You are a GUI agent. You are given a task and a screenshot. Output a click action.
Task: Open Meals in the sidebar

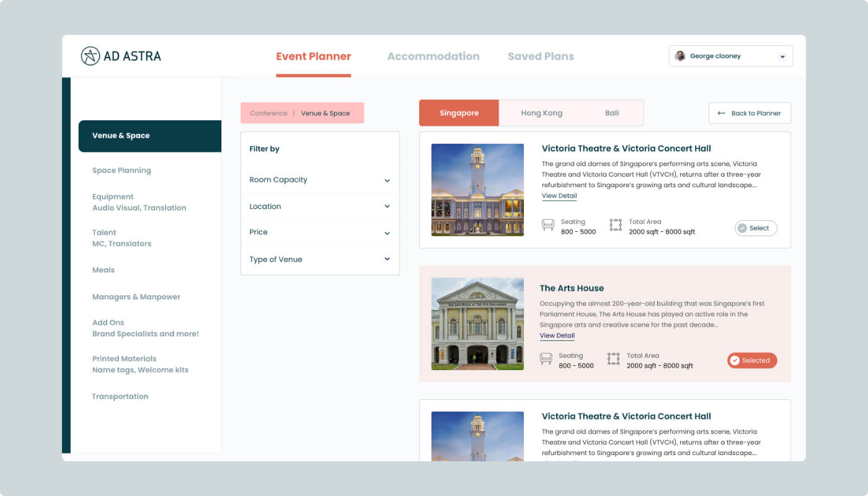104,270
